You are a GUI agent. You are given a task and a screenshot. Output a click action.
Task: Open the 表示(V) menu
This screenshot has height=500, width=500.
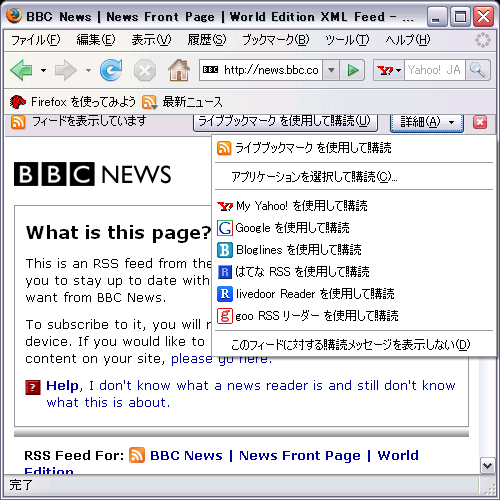pyautogui.click(x=151, y=40)
